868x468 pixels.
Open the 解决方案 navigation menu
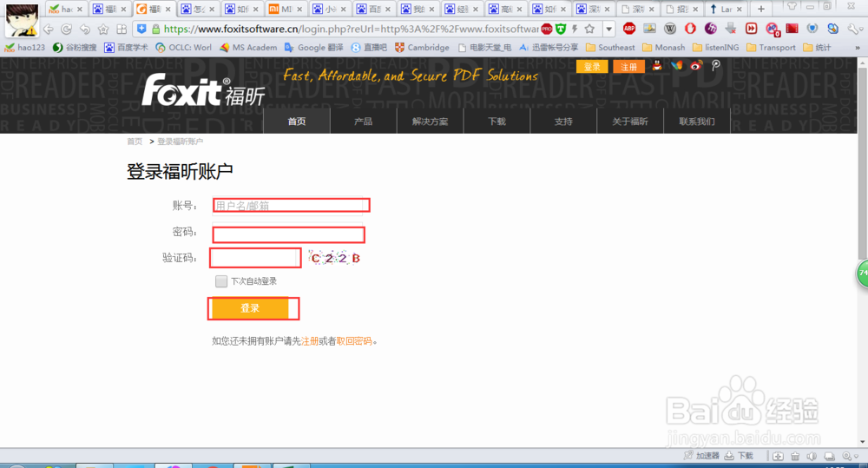(431, 122)
